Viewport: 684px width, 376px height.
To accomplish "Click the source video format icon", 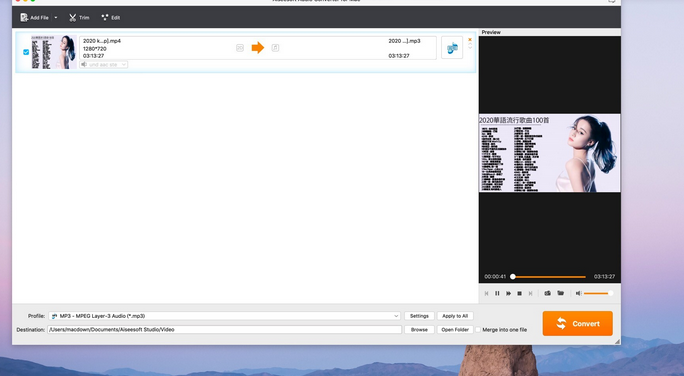I will pos(240,48).
